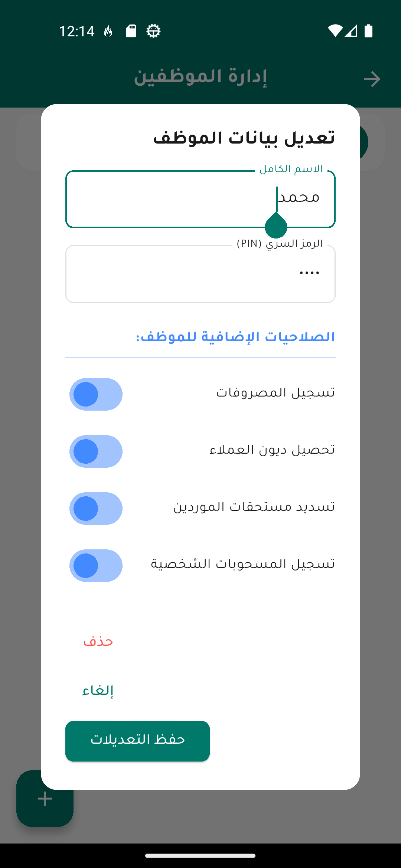Image resolution: width=401 pixels, height=868 pixels.
Task: Click the حذف delete button
Action: [98, 641]
